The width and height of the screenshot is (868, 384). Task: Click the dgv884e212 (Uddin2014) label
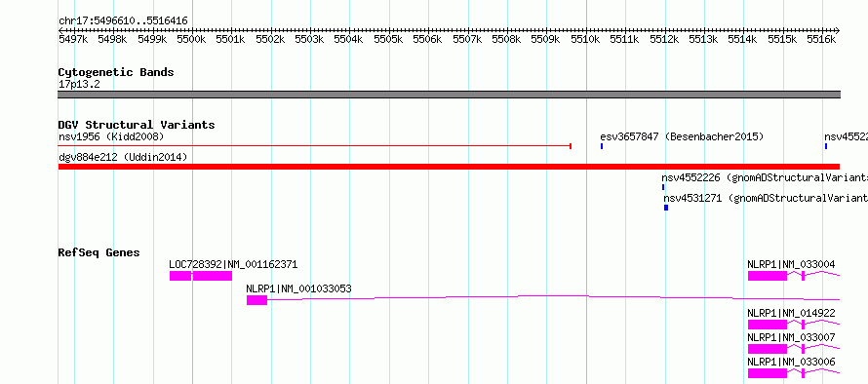(123, 157)
